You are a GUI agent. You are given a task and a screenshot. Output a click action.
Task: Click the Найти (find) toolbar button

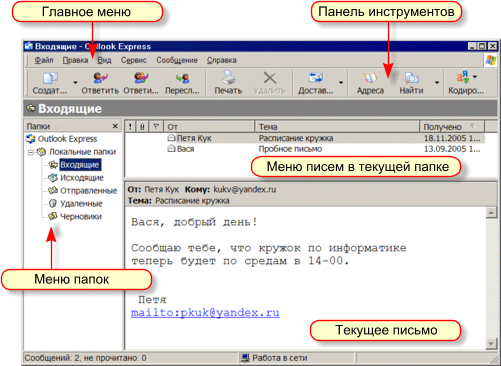[x=412, y=83]
